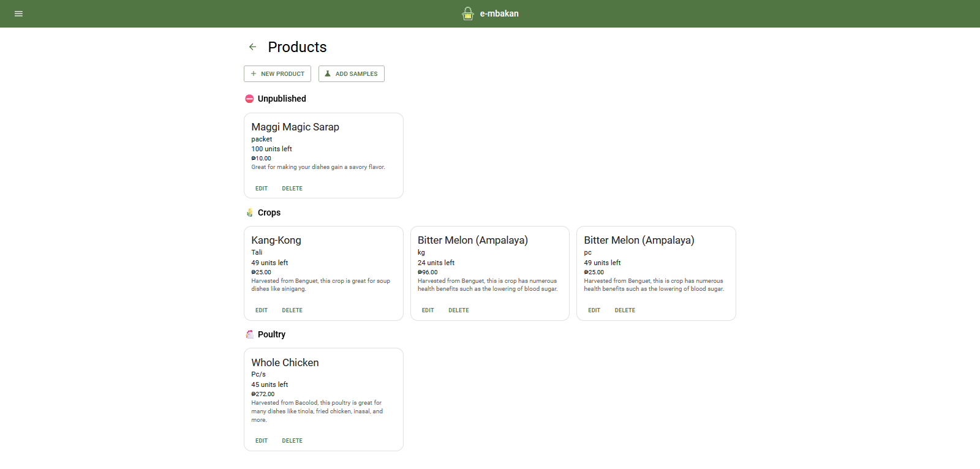Click the 'Pc/s' unit label

(258, 374)
